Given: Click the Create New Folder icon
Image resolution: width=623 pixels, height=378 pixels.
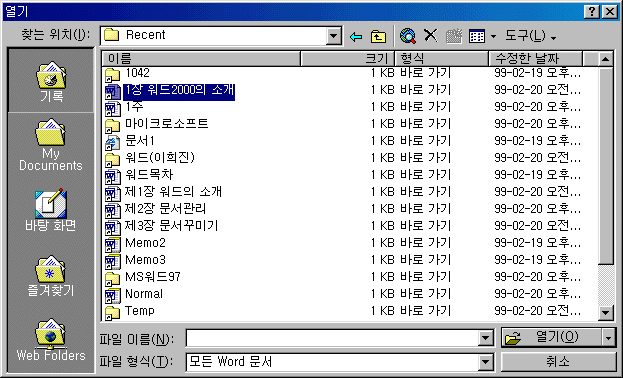Looking at the screenshot, I should click(453, 36).
